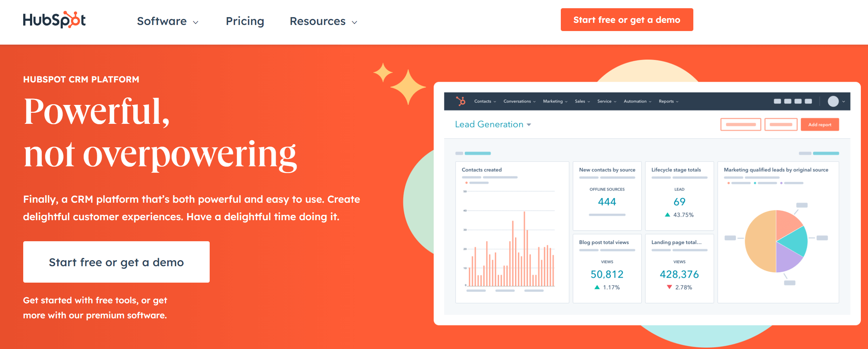Click the 50,812 blog post views value

pos(607,274)
